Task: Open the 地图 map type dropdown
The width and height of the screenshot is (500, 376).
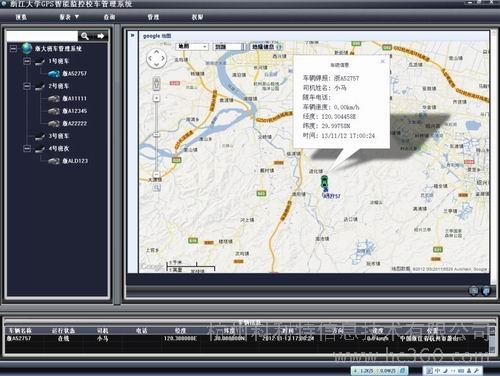Action: coord(192,47)
